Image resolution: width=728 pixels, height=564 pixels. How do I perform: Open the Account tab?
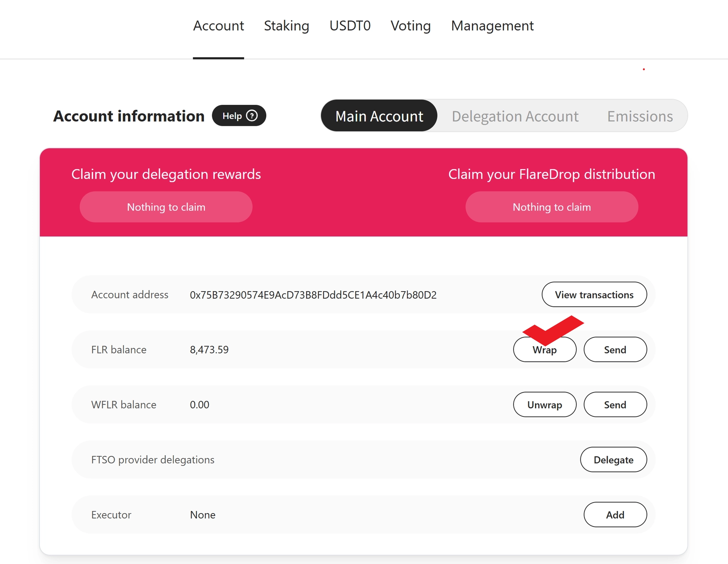(218, 26)
